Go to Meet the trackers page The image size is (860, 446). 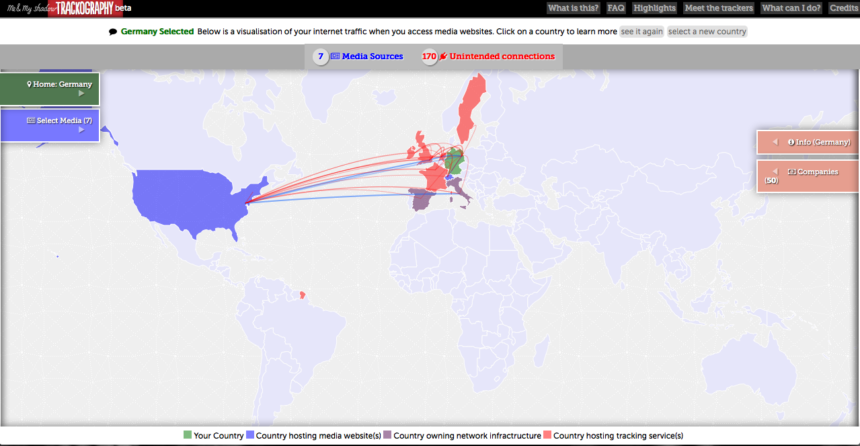(x=717, y=8)
